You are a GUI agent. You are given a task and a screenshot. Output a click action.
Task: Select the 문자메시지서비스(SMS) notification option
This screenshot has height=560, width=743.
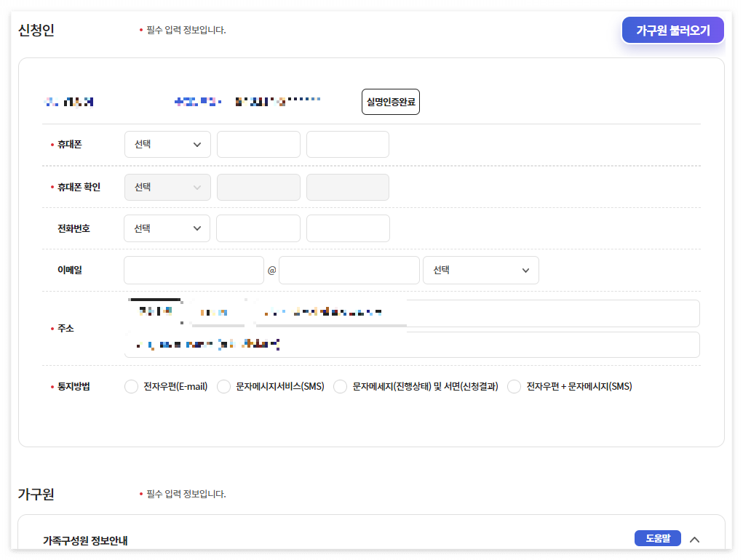223,386
